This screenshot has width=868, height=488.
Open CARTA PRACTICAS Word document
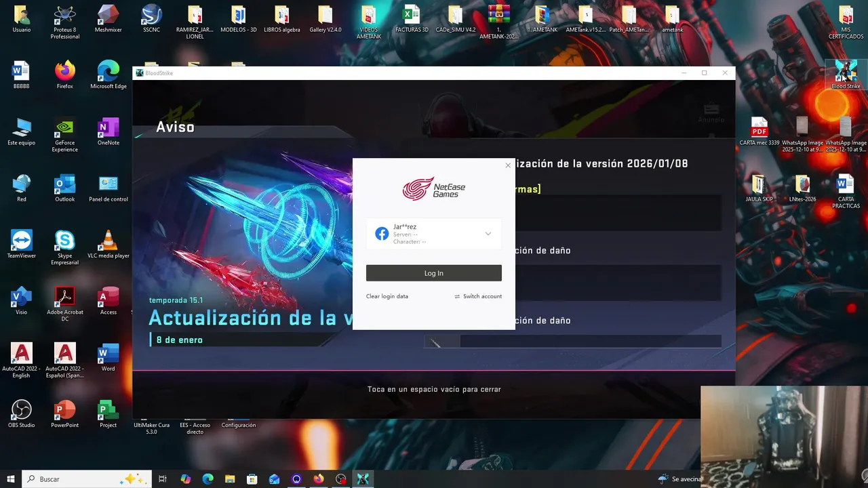point(846,191)
